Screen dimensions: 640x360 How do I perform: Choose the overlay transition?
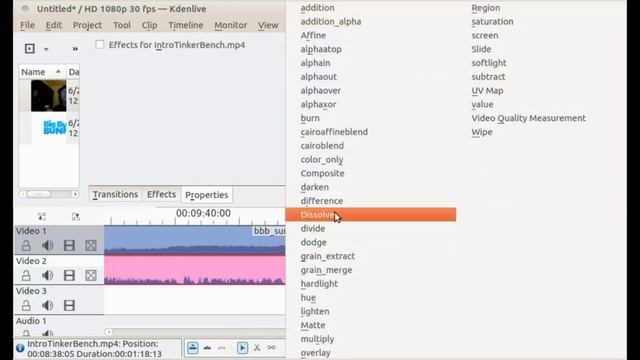pos(316,353)
